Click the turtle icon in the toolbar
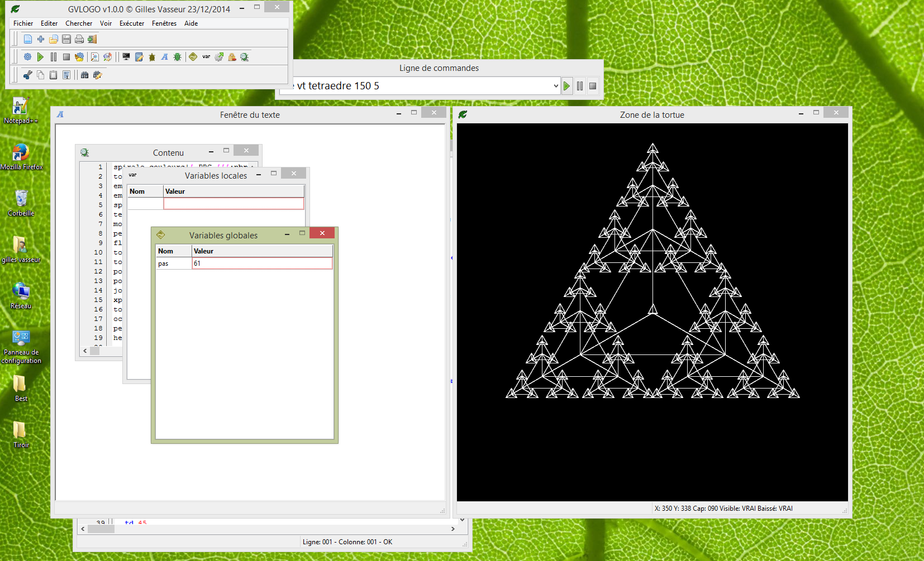 click(x=152, y=57)
